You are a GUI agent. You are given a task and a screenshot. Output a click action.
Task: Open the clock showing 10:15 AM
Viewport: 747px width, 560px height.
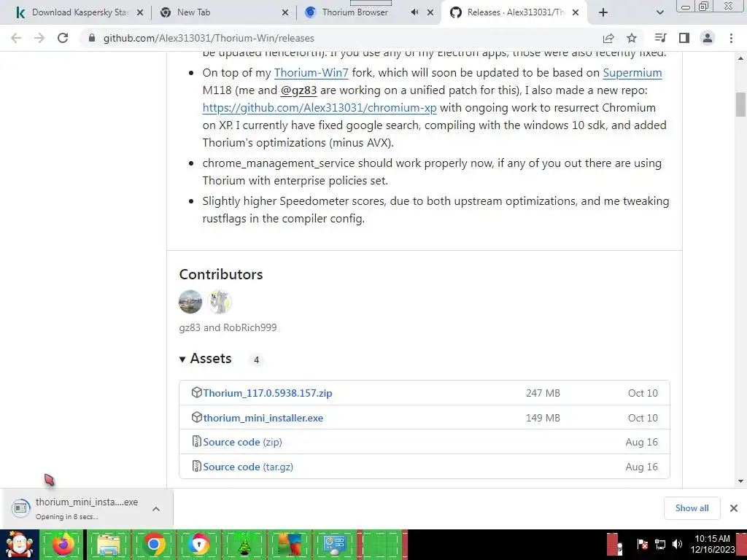(712, 544)
